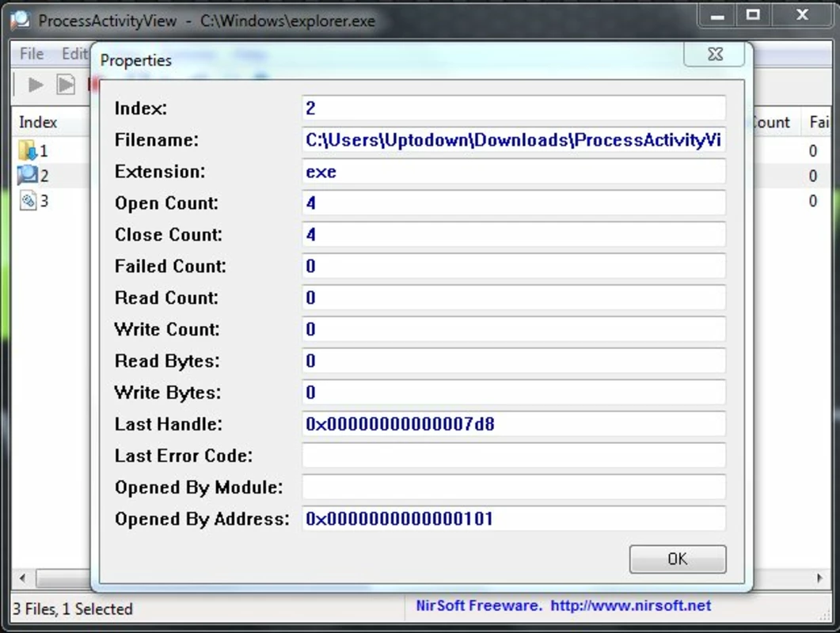Click the Extension field showing exe
Image resolution: width=840 pixels, height=633 pixels.
[514, 172]
